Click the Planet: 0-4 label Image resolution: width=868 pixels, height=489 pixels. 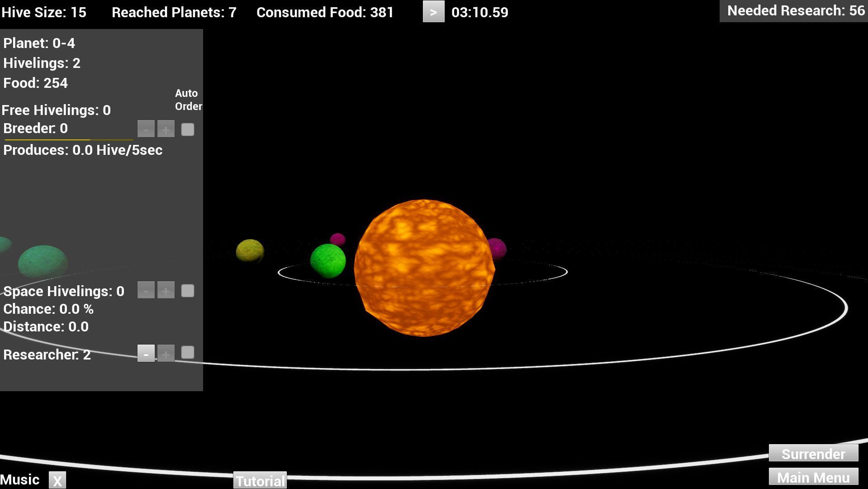click(x=39, y=43)
